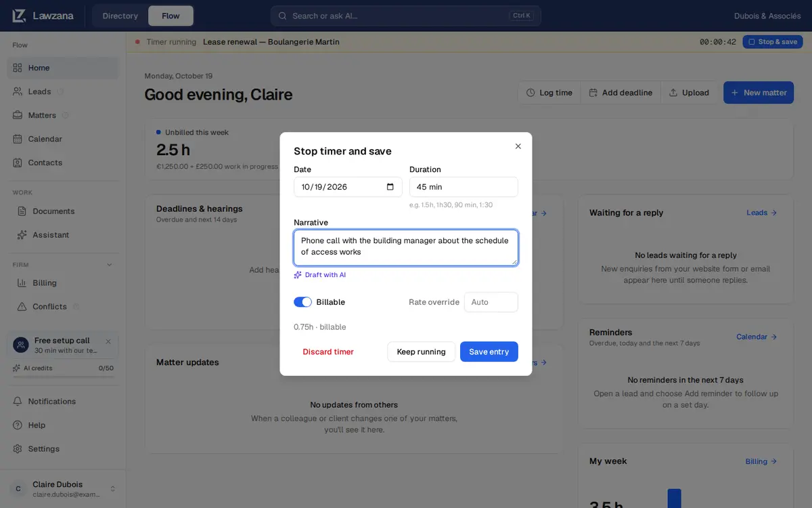Dismiss the Free setup call banner

108,341
